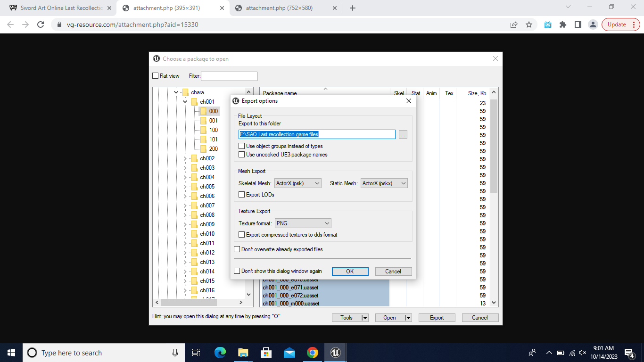Check Use uncooked UE3 package names
This screenshot has width=644, height=362.
coord(242,155)
